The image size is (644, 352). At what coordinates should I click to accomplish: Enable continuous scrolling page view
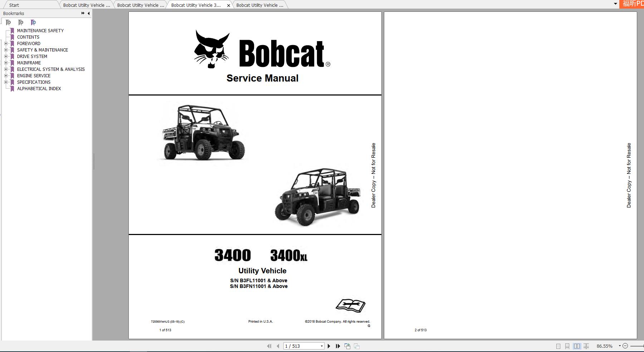[567, 346]
